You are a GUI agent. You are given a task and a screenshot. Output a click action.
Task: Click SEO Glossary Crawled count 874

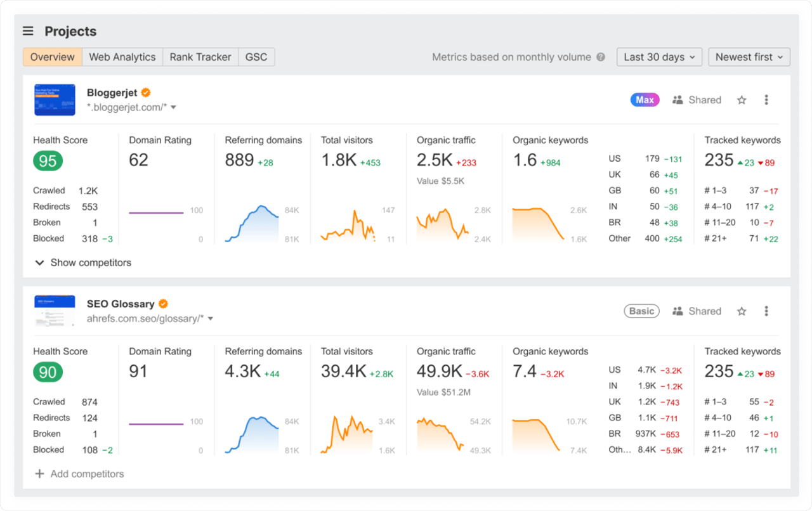[x=89, y=402]
